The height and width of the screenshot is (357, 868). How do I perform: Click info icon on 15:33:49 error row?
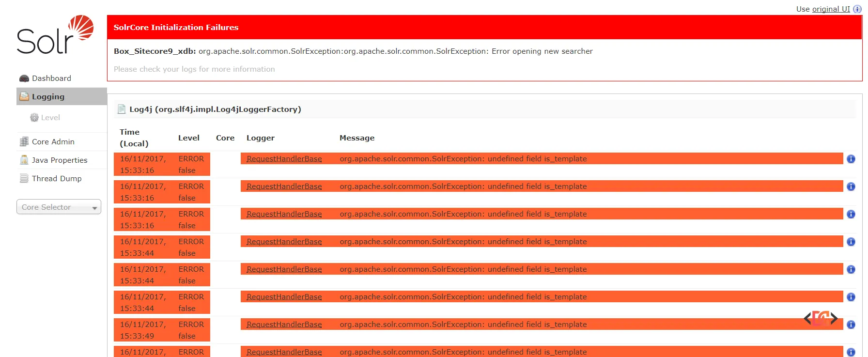[851, 325]
